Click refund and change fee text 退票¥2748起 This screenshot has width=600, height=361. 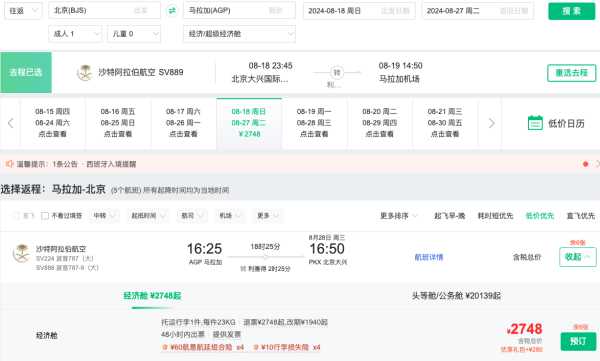[x=285, y=322]
